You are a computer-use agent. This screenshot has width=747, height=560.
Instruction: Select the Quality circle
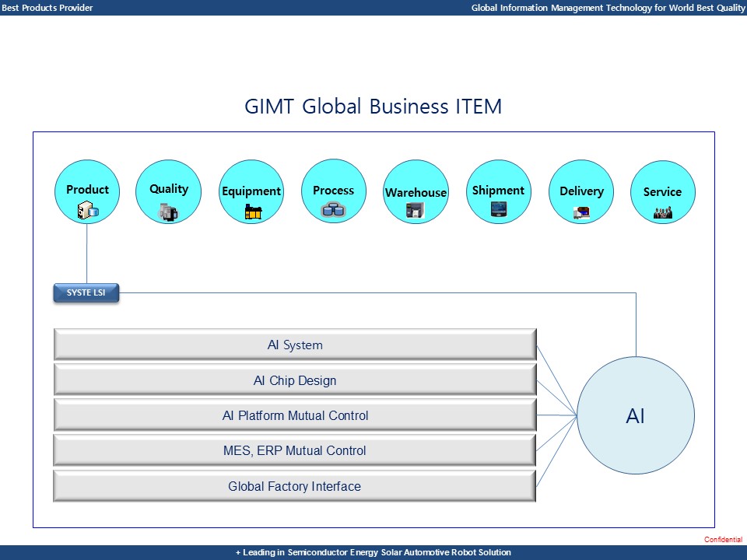(168, 189)
